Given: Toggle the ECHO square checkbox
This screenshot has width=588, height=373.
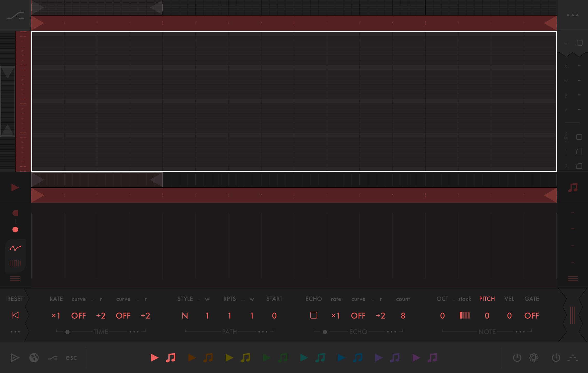Looking at the screenshot, I should [313, 315].
